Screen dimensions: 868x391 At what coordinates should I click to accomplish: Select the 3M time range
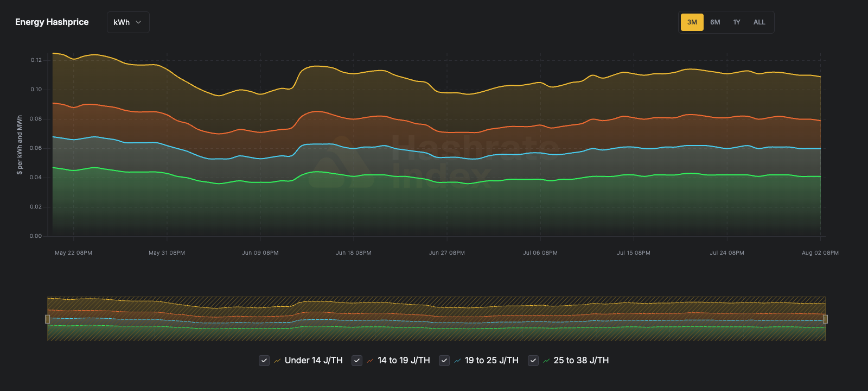pos(692,22)
